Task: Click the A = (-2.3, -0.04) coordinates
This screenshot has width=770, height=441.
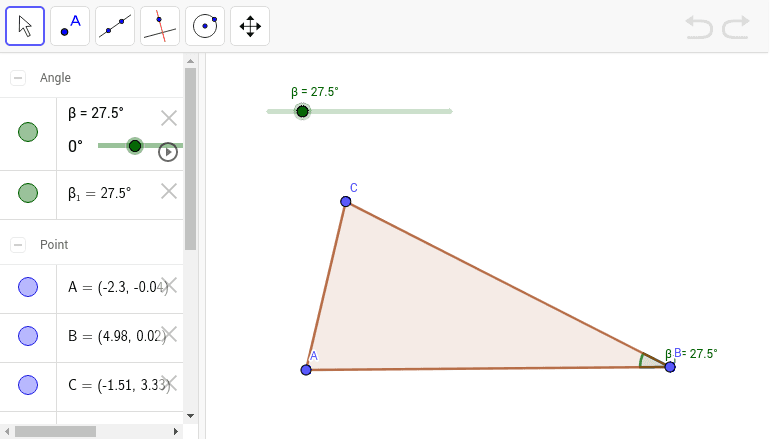Action: click(x=118, y=287)
